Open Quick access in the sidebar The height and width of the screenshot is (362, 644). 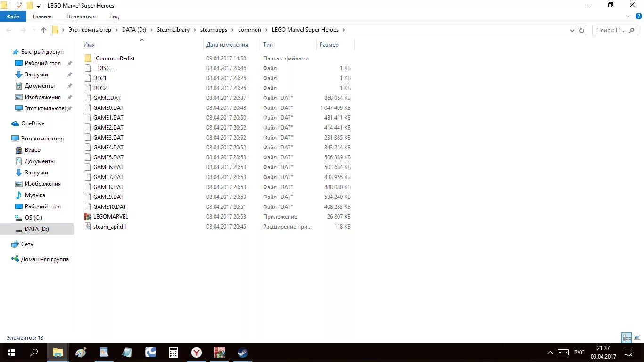coord(42,52)
